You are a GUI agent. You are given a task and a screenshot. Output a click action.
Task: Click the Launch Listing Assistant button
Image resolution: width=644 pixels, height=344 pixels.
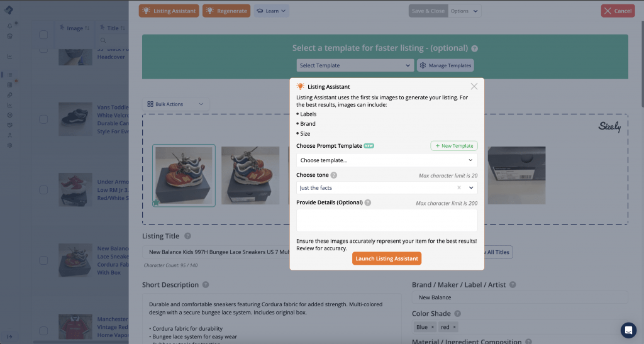(x=386, y=258)
